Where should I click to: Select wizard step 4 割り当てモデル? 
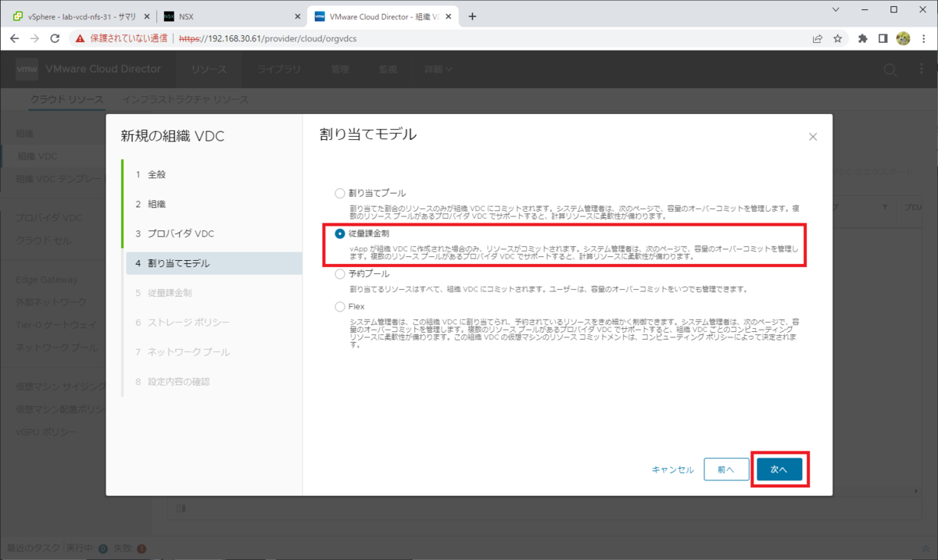tap(213, 263)
